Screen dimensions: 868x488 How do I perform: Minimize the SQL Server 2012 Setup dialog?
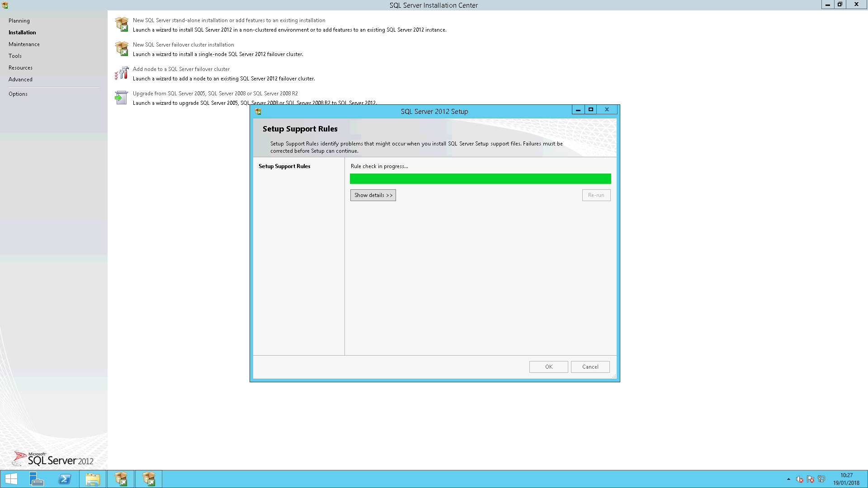578,109
